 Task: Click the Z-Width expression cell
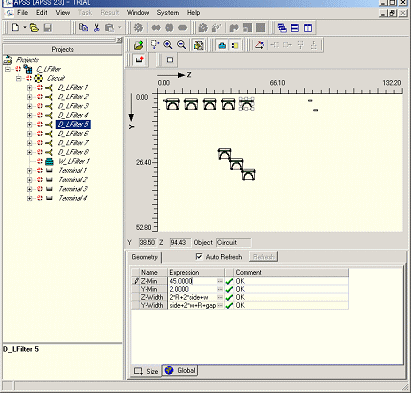coord(192,297)
